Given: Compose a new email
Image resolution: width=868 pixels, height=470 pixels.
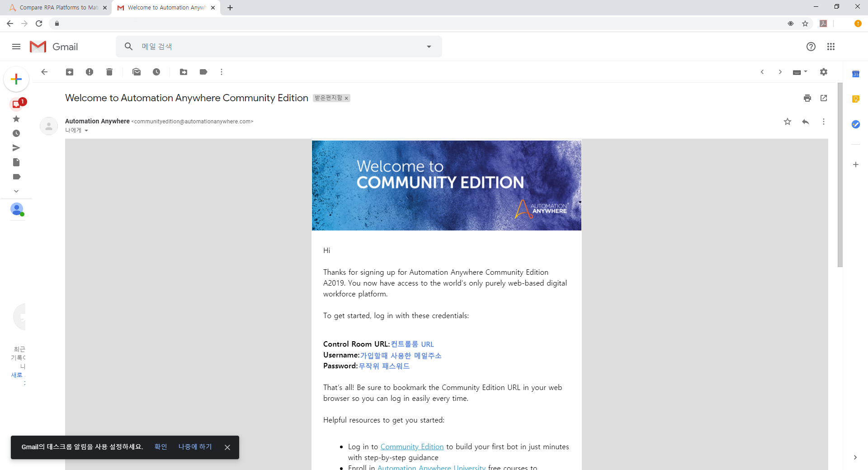Looking at the screenshot, I should pos(16,80).
